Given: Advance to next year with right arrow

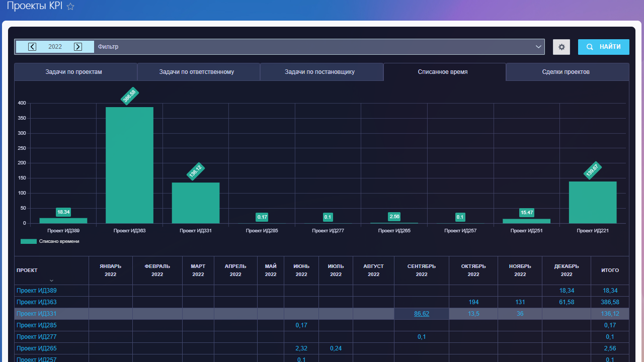Looking at the screenshot, I should pos(78,47).
